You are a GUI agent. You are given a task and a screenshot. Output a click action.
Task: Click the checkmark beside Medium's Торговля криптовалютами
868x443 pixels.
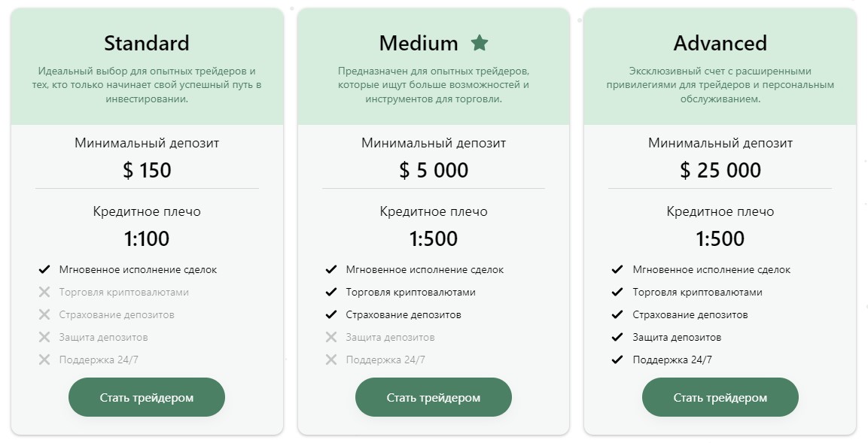pos(330,292)
